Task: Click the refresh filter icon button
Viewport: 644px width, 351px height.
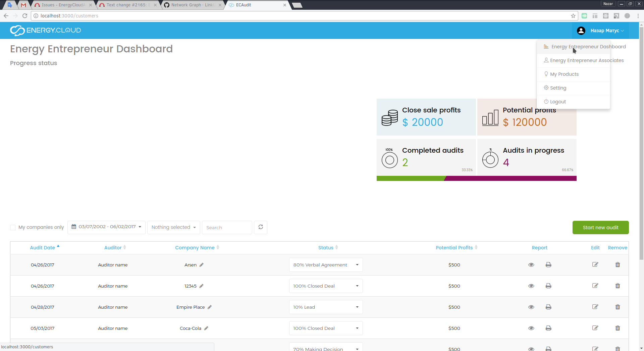Action: (261, 227)
